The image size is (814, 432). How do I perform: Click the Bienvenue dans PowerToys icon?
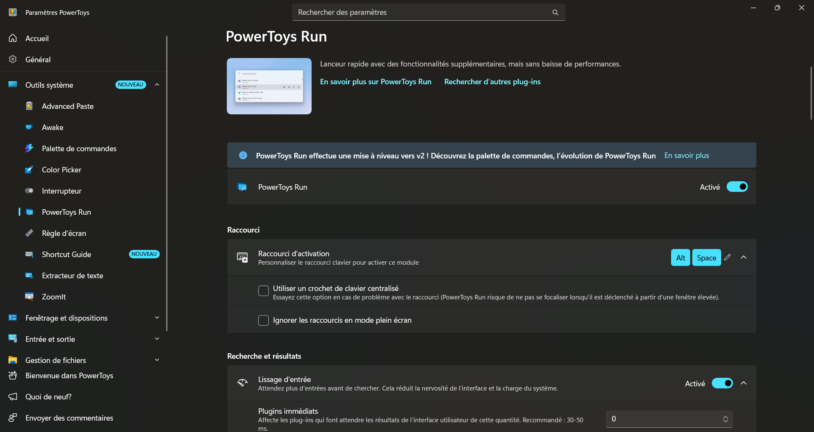(x=13, y=375)
